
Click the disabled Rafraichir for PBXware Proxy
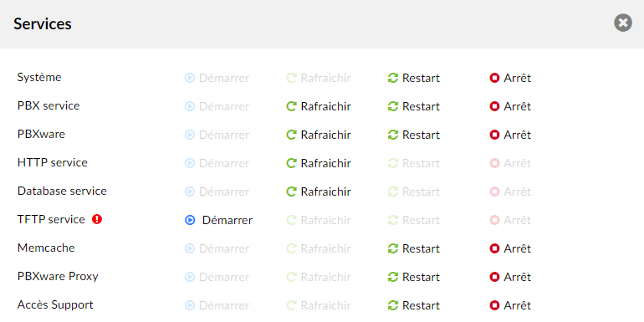(x=319, y=277)
